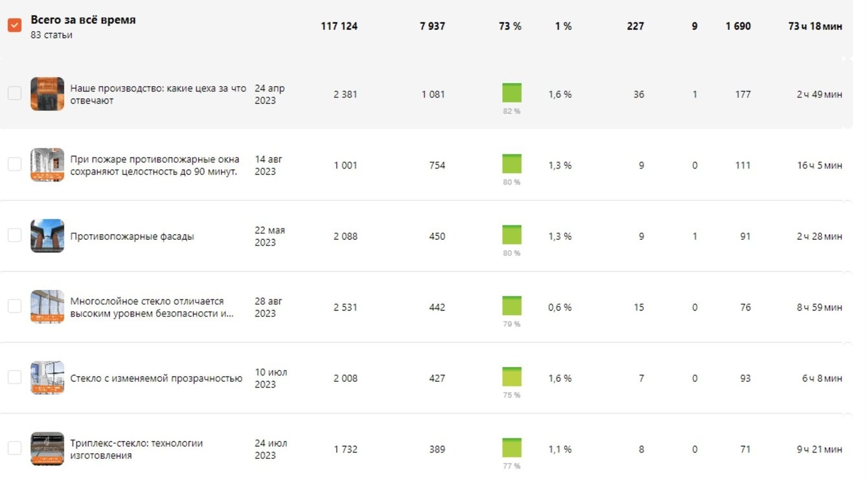Go to 'Противопожарные фасады' article
The image size is (868, 481).
[x=132, y=237]
